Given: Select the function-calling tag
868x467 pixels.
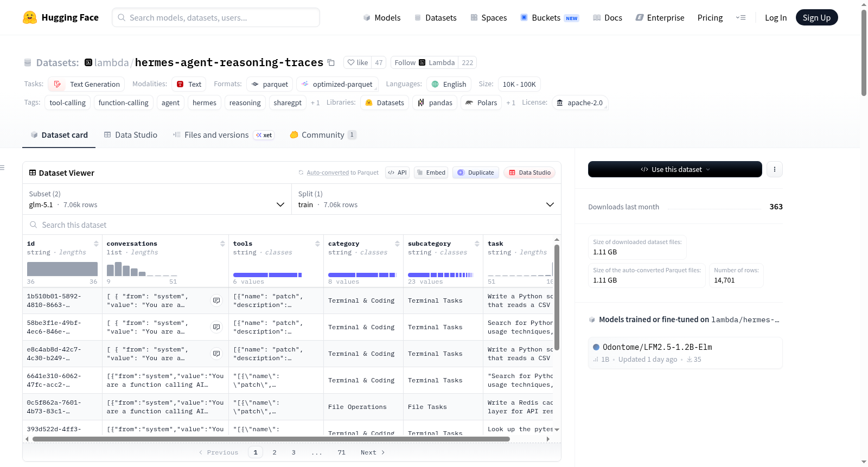Looking at the screenshot, I should (x=123, y=103).
